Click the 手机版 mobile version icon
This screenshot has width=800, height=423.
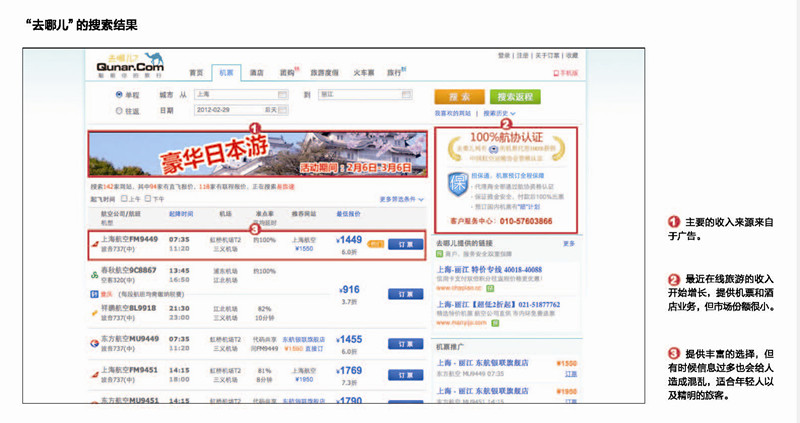pos(557,73)
